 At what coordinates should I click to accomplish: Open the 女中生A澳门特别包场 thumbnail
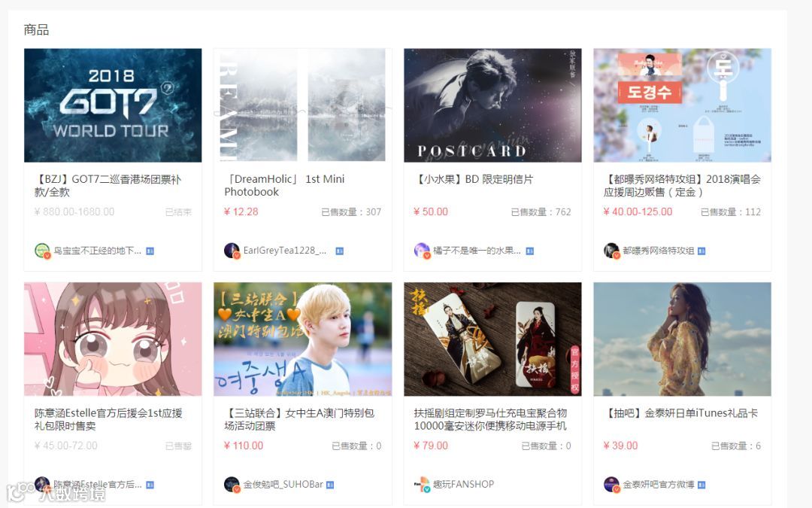[x=302, y=339]
